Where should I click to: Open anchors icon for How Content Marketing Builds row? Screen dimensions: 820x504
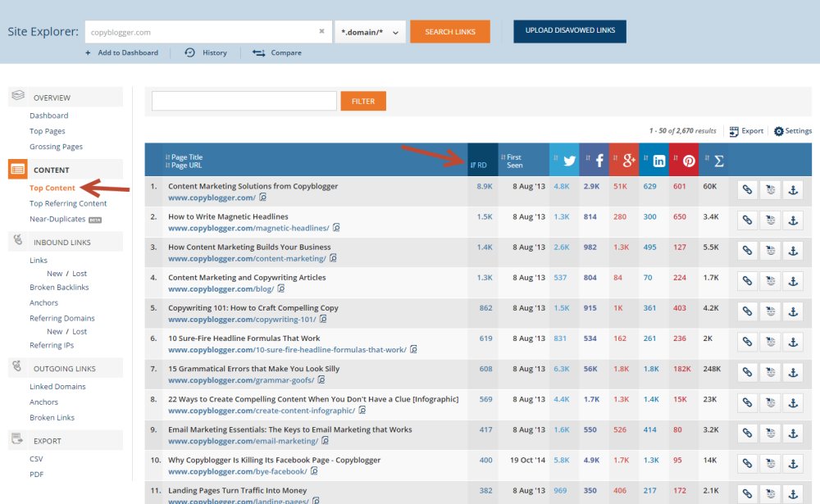pyautogui.click(x=793, y=251)
